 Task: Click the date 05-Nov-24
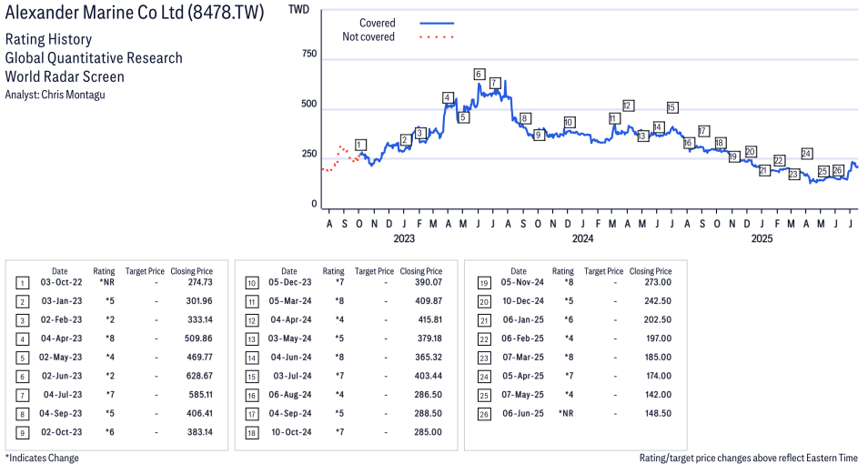(x=522, y=282)
